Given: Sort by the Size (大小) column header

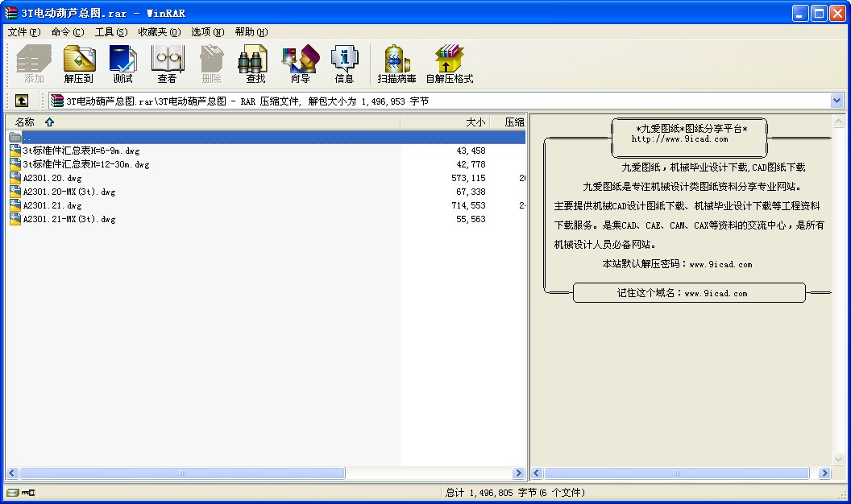Looking at the screenshot, I should [x=445, y=122].
